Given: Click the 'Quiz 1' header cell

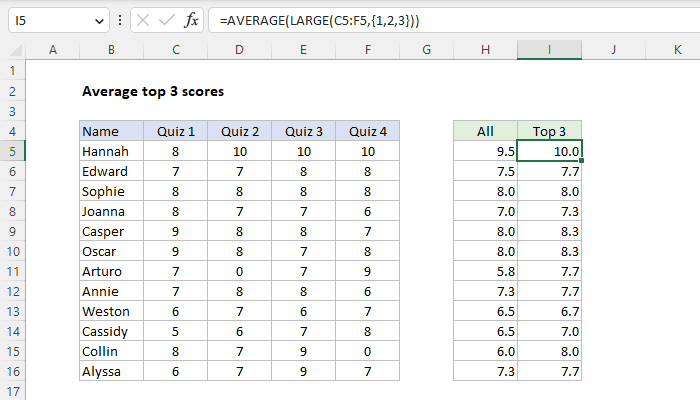Looking at the screenshot, I should pyautogui.click(x=175, y=131).
